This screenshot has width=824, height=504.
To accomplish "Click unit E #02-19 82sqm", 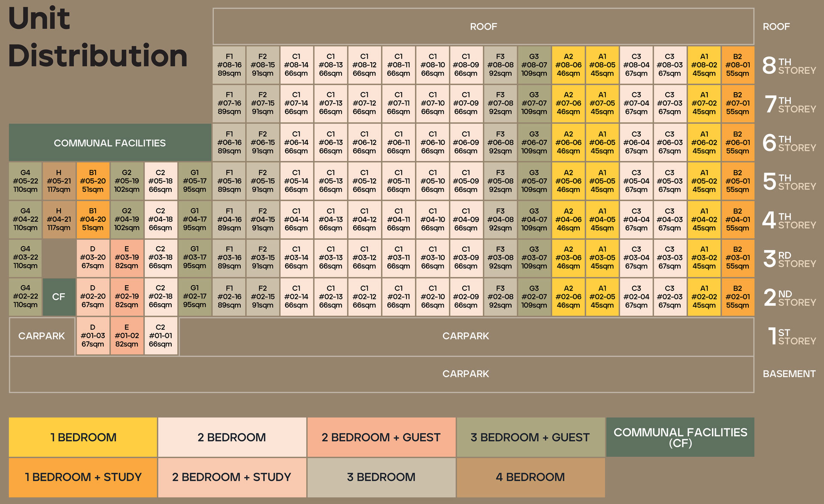I will pyautogui.click(x=127, y=297).
